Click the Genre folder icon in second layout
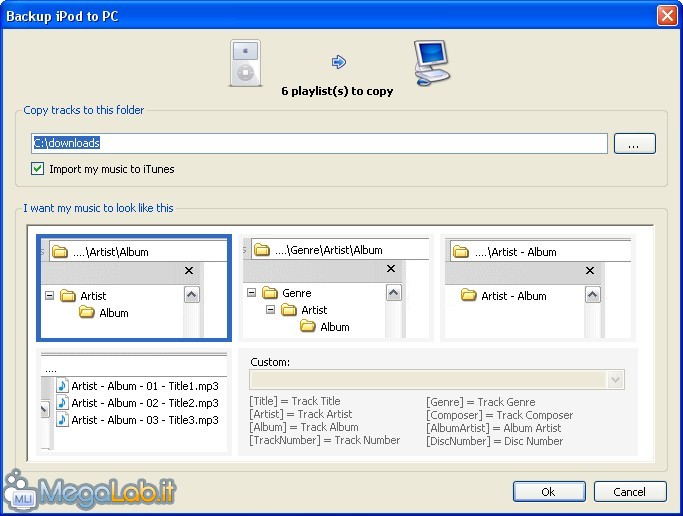Viewport: 683px width, 516px height. (269, 293)
